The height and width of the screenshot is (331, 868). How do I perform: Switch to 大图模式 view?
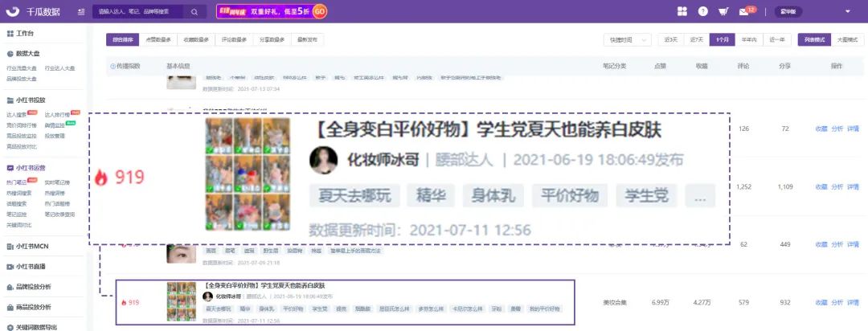pyautogui.click(x=847, y=40)
